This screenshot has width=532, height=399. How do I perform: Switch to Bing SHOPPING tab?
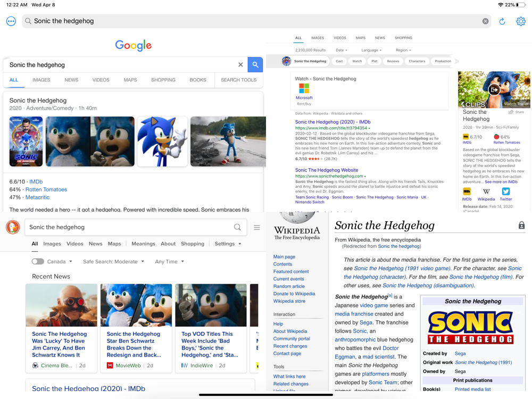coord(403,38)
